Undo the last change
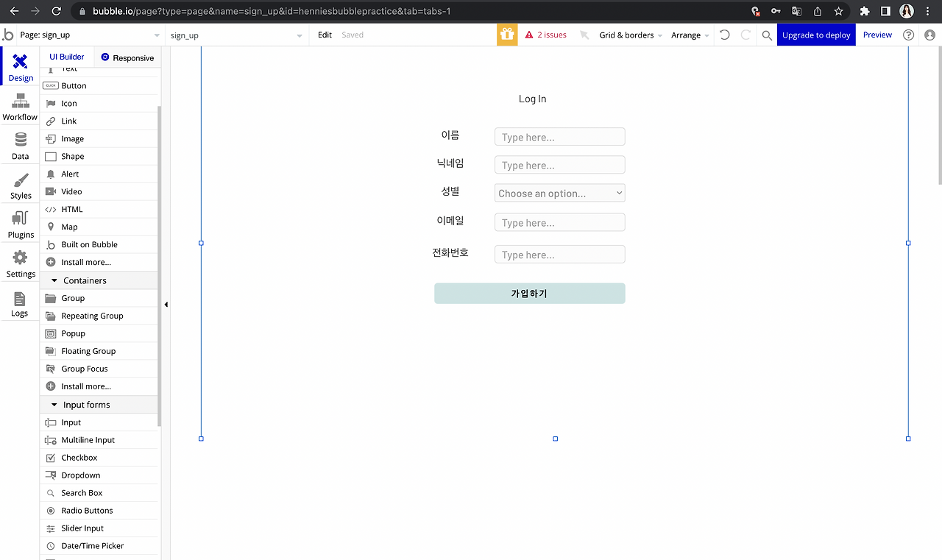 tap(724, 35)
